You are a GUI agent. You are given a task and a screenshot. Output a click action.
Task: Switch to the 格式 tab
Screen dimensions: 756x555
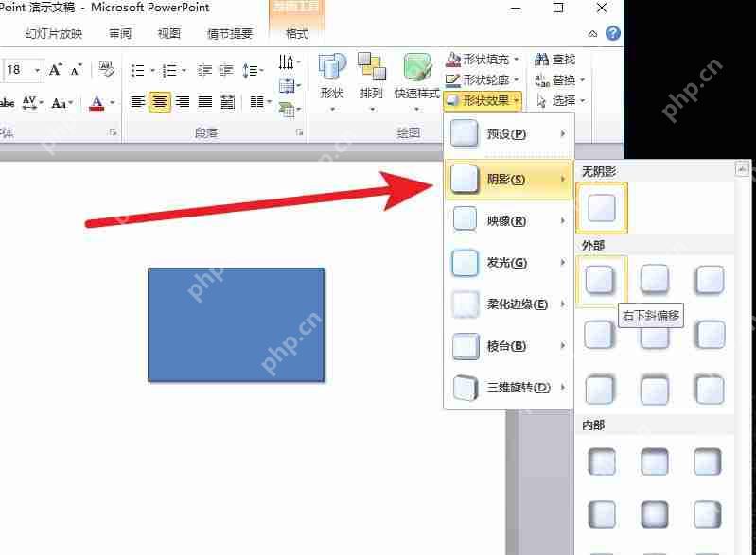click(x=297, y=34)
